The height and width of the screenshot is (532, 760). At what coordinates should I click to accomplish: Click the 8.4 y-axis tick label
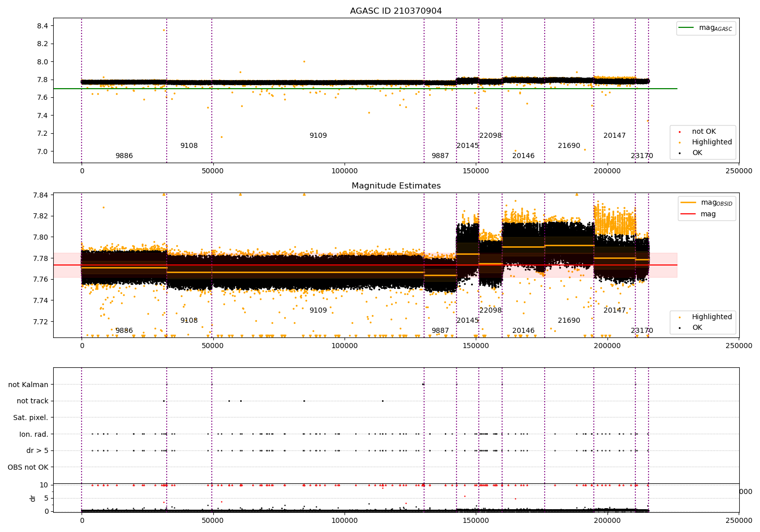pos(43,26)
